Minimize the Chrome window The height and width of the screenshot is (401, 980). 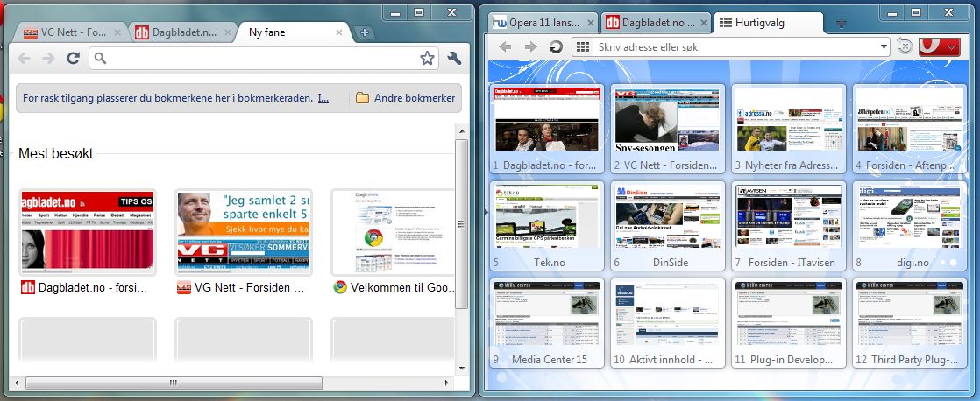(x=394, y=12)
